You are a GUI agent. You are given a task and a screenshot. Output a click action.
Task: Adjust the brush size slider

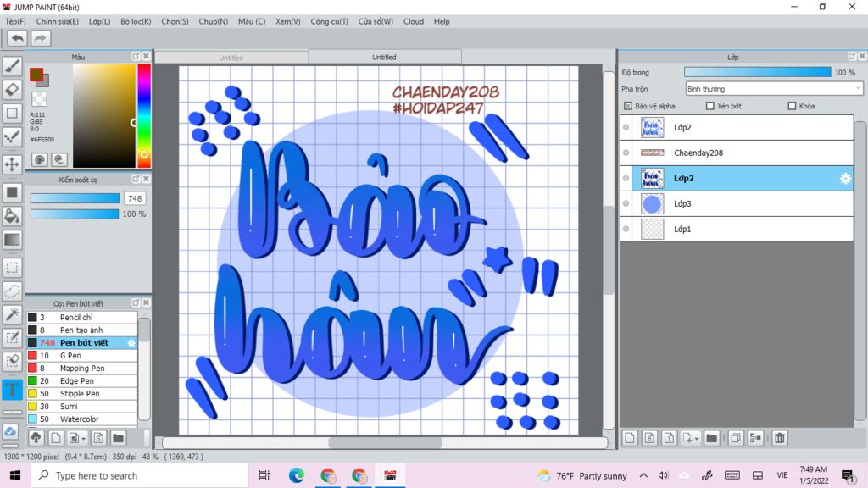75,198
